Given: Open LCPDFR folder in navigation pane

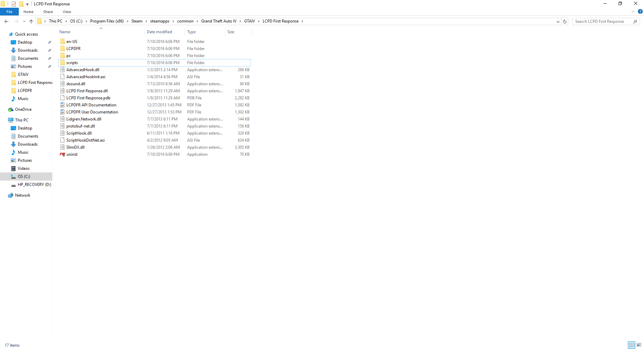Looking at the screenshot, I should (25, 91).
